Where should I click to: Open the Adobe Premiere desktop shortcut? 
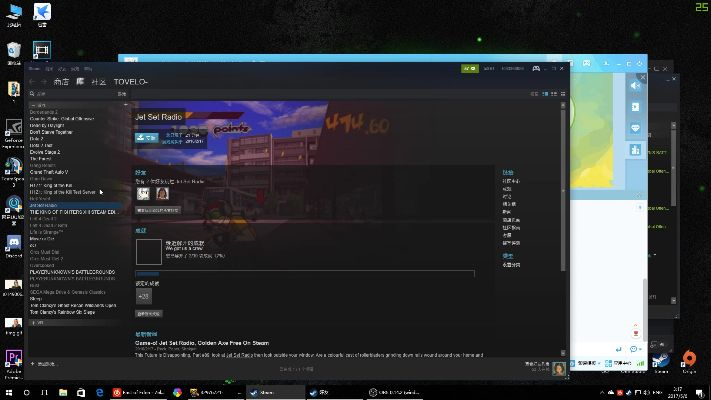pos(14,364)
